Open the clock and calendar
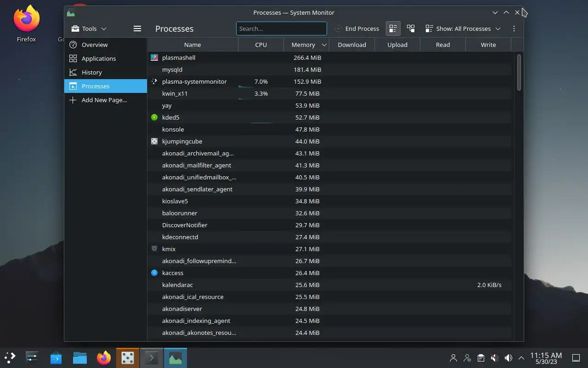 tap(546, 358)
